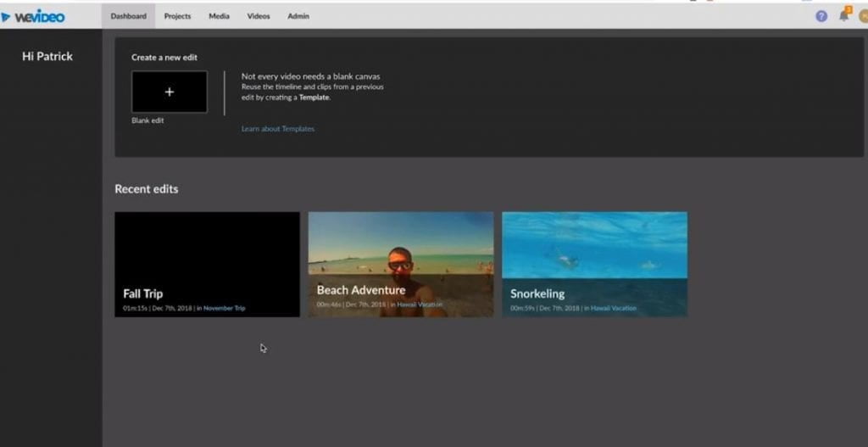Image resolution: width=868 pixels, height=447 pixels.
Task: Click the plus icon to create a blank edit
Action: point(170,92)
